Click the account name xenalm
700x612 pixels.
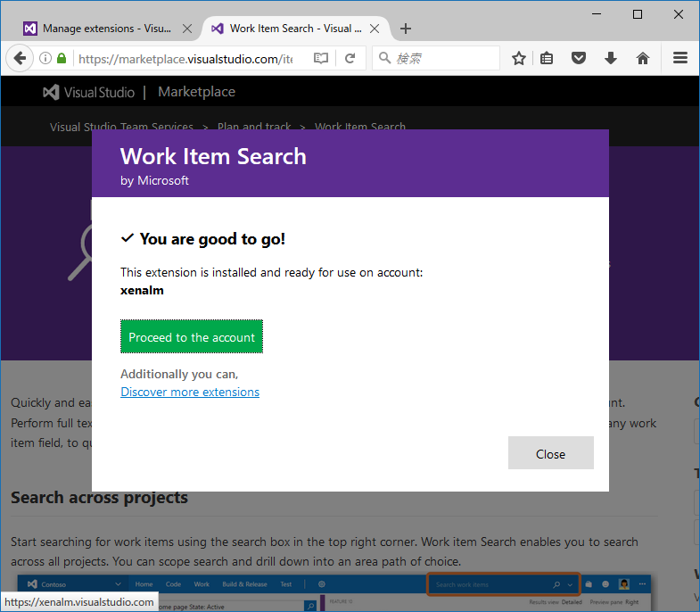tap(142, 290)
